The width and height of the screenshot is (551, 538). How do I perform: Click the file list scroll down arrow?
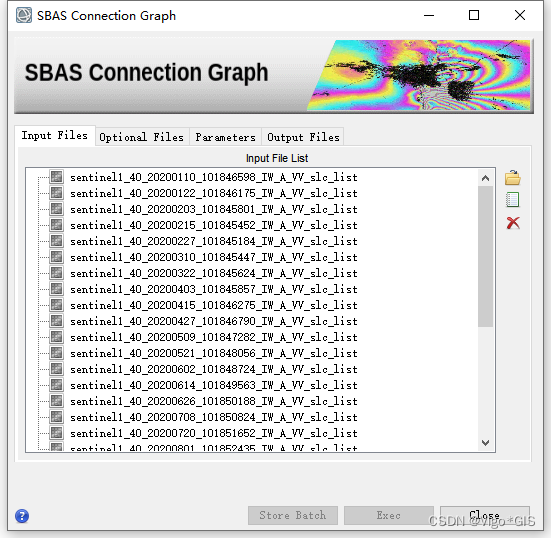(485, 443)
